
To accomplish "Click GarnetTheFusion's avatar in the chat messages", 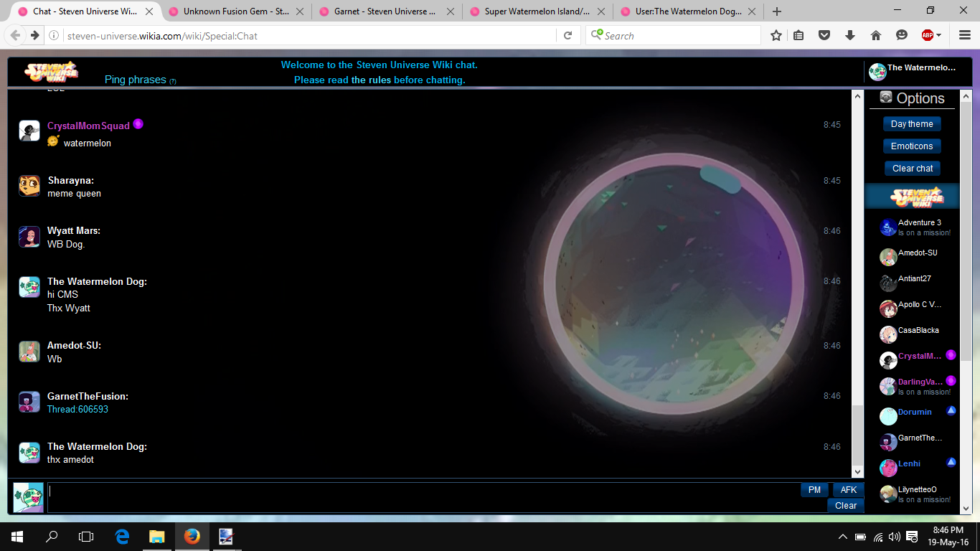I will (29, 402).
